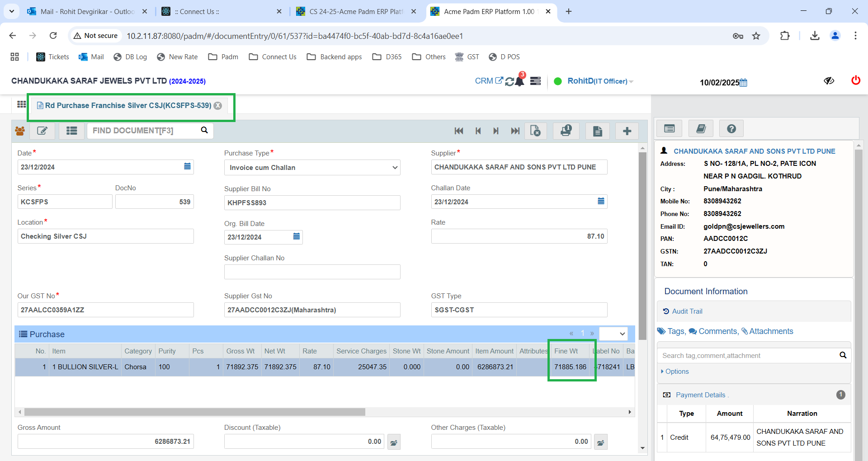Image resolution: width=868 pixels, height=461 pixels.
Task: Edit Discount (Taxable) breakdown icon
Action: [x=394, y=442]
